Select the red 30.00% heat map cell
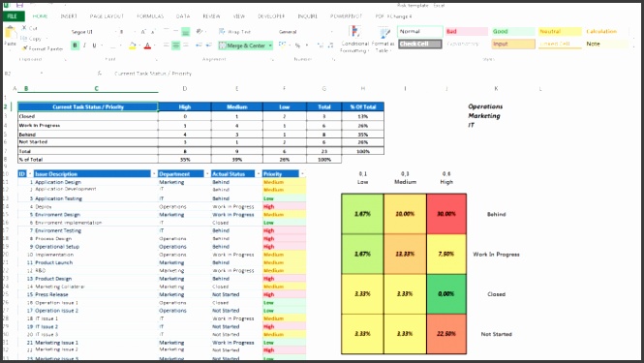 [446, 214]
